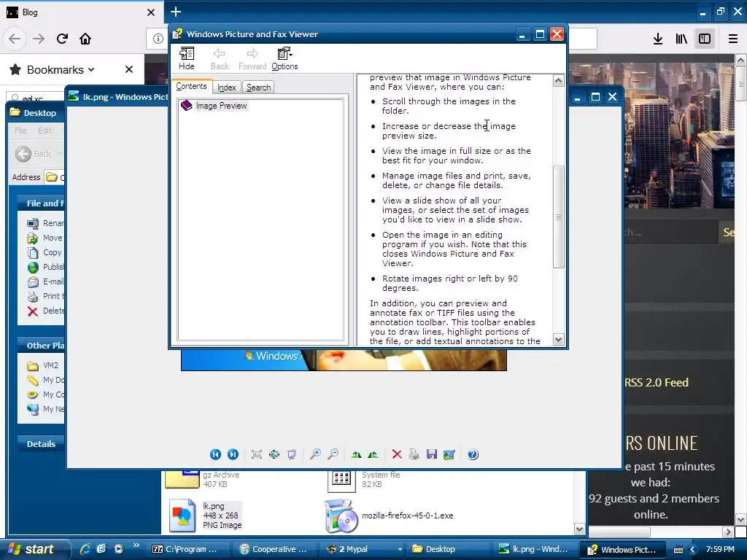
Task: Expand the Bookmarks sidebar dropdown
Action: 61,70
